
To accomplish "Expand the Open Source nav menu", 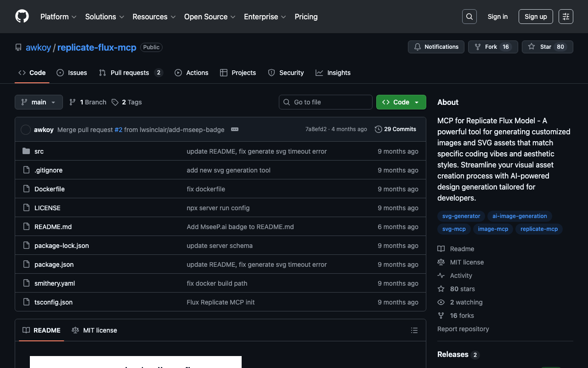I will click(209, 17).
